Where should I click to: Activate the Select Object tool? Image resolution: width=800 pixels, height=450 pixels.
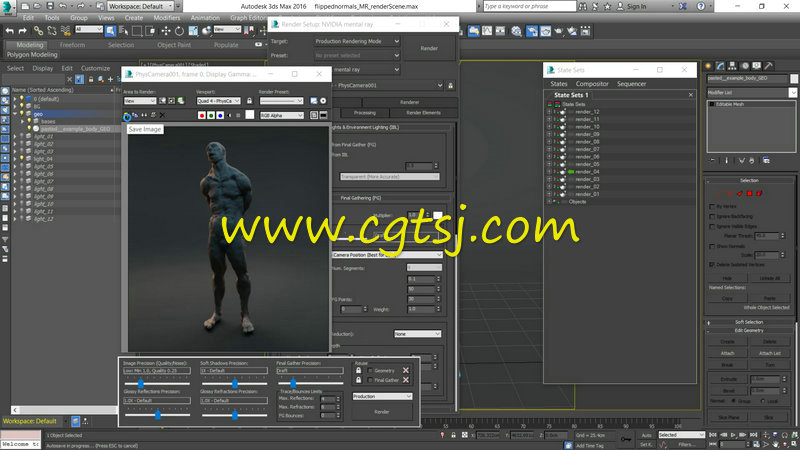pos(110,31)
